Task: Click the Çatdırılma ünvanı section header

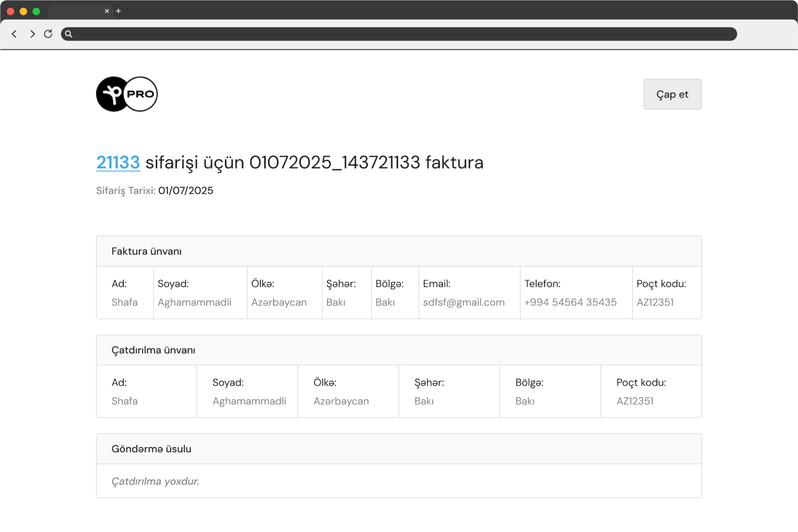Action: (x=153, y=350)
